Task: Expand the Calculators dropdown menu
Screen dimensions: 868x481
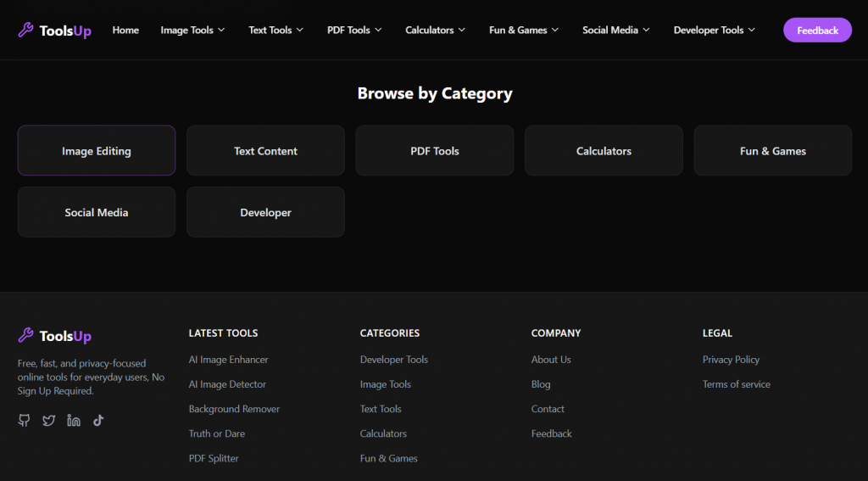Action: tap(435, 30)
